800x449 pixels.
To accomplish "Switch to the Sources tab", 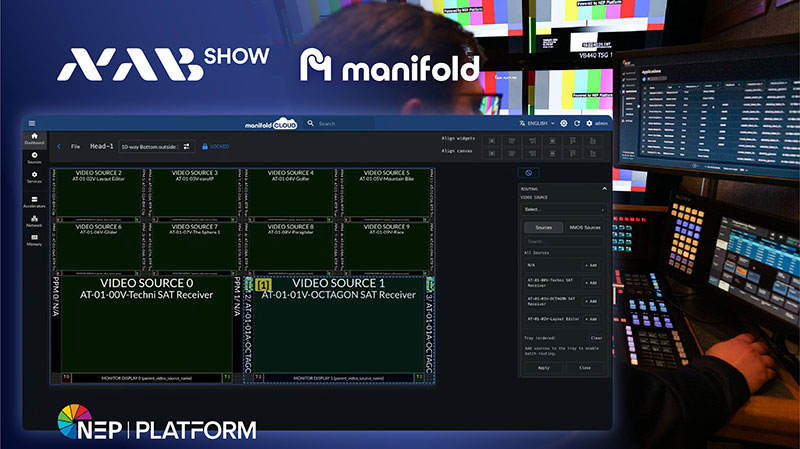I will (543, 228).
